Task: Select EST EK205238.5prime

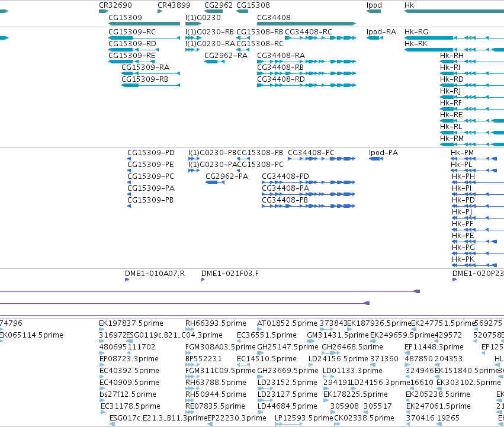Action: click(408, 400)
